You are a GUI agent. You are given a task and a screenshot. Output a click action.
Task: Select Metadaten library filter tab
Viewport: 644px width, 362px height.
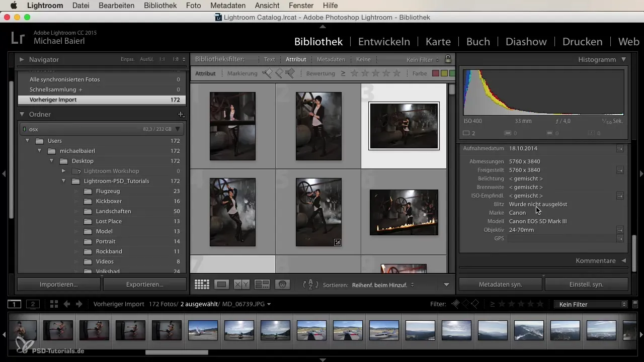(x=331, y=59)
